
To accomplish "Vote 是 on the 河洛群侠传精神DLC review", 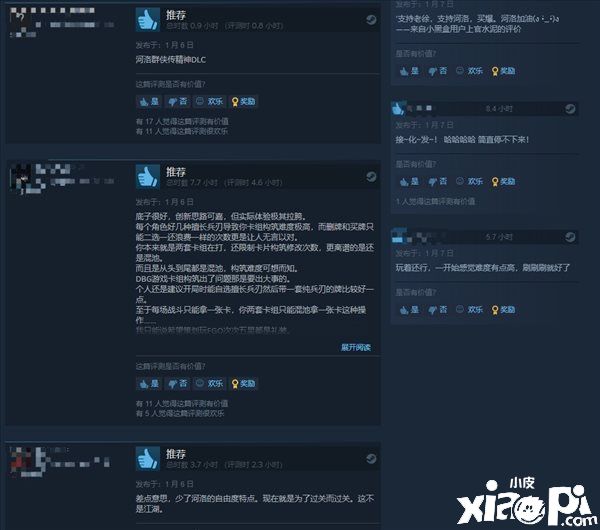I will tap(149, 101).
